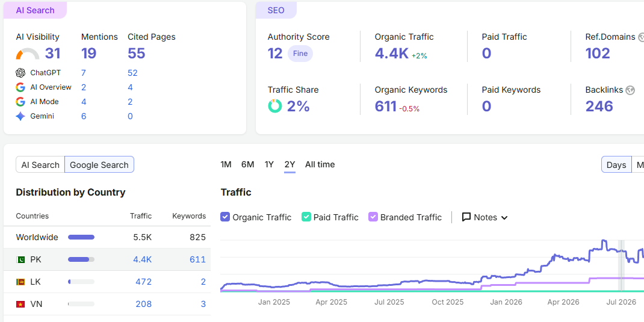Open Backlinks value 246

tap(599, 107)
